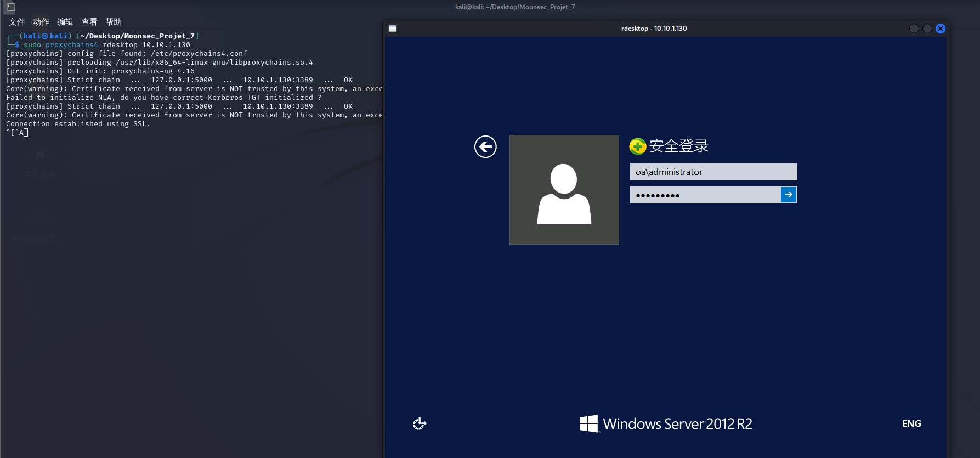Open the 动作 menu in terminal
Image resolution: width=980 pixels, height=458 pixels.
point(41,22)
